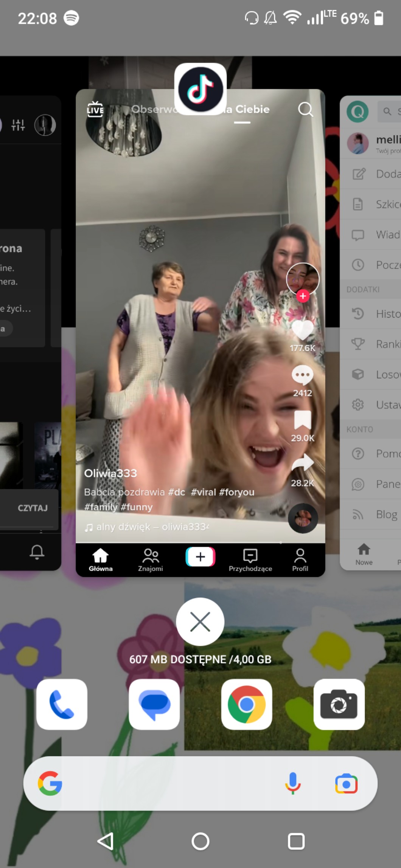Tap the Oliwia333 username link
This screenshot has width=401, height=868.
coord(110,473)
